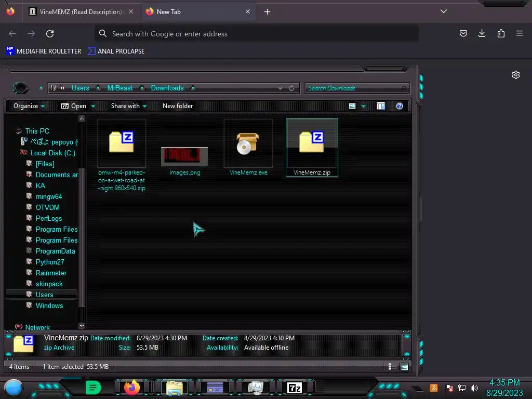Select the VineMemz.zip archive file
532x399 pixels.
(x=312, y=147)
